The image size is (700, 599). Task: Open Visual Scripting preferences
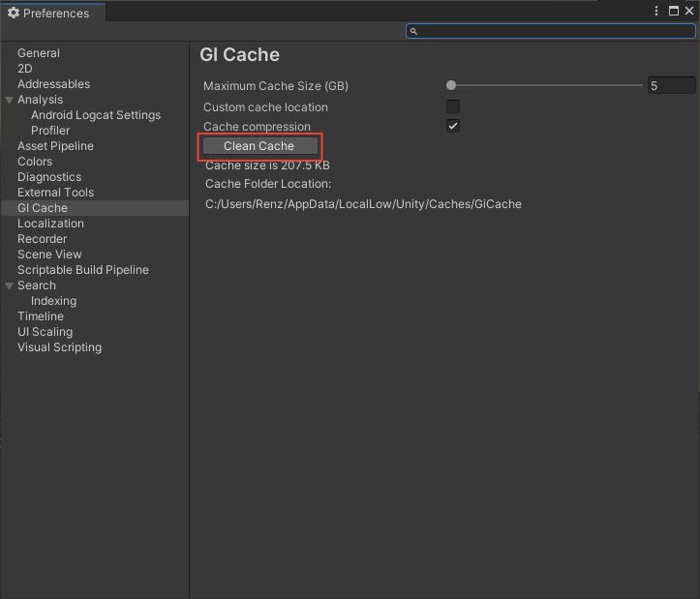click(x=59, y=347)
